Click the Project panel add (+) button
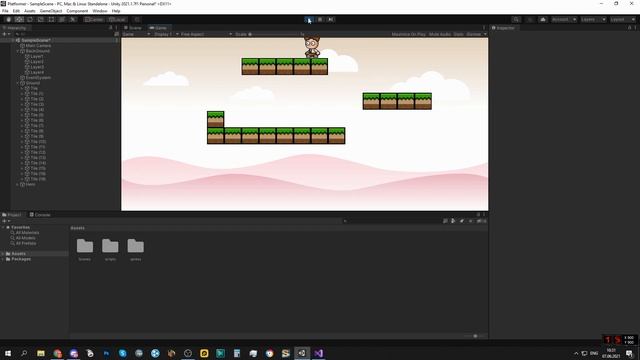 coord(6,221)
